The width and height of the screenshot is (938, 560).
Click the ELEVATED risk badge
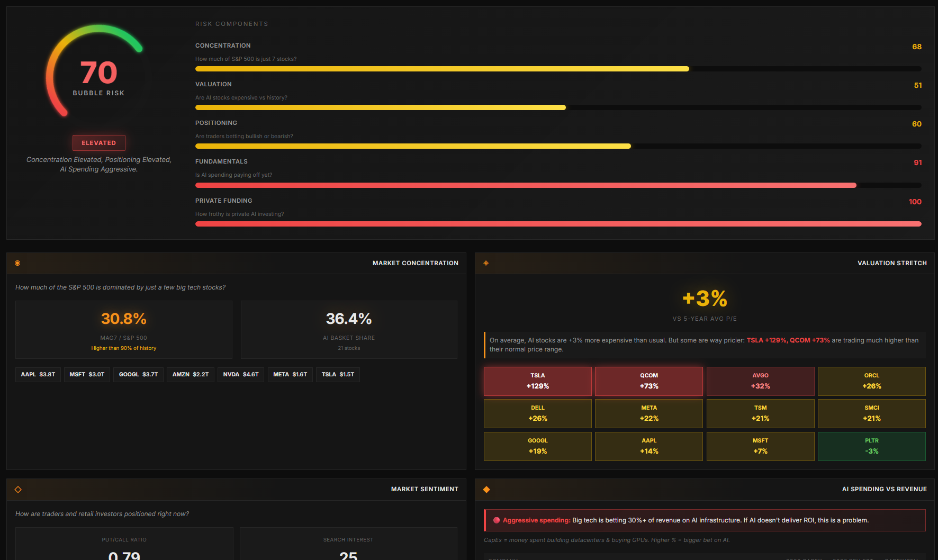coord(98,142)
